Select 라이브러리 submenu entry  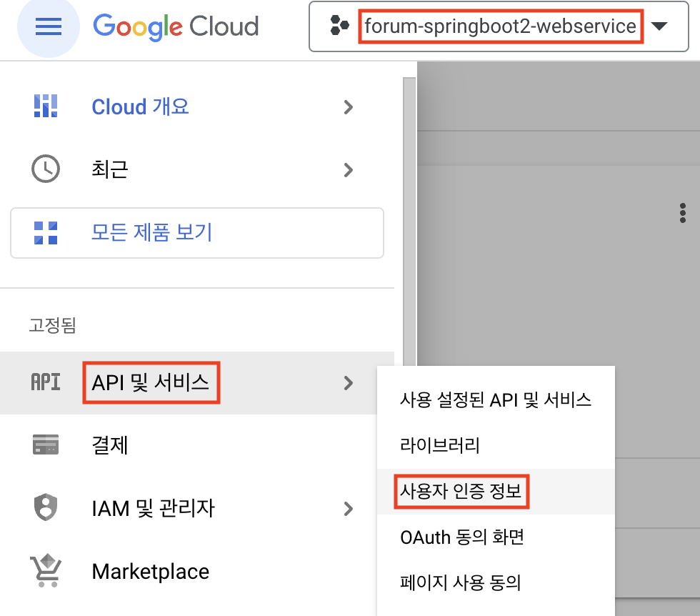click(496, 445)
